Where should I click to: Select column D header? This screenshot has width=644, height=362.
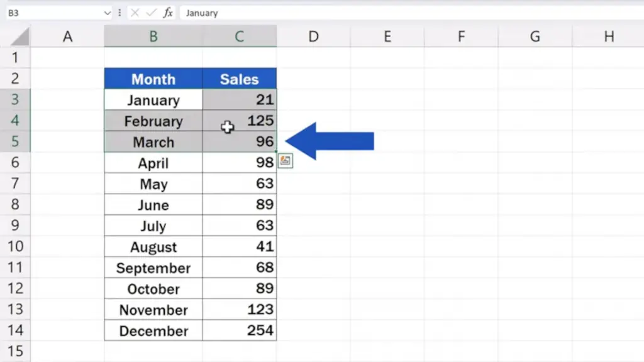[313, 36]
